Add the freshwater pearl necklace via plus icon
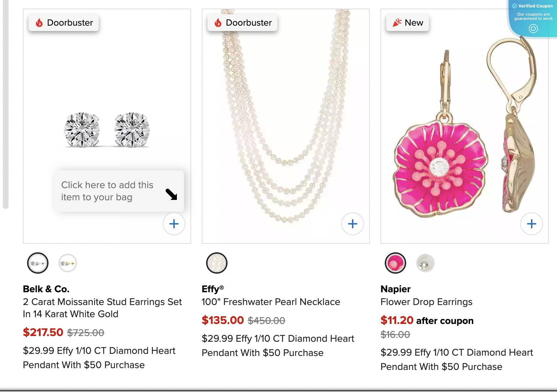 pos(352,224)
